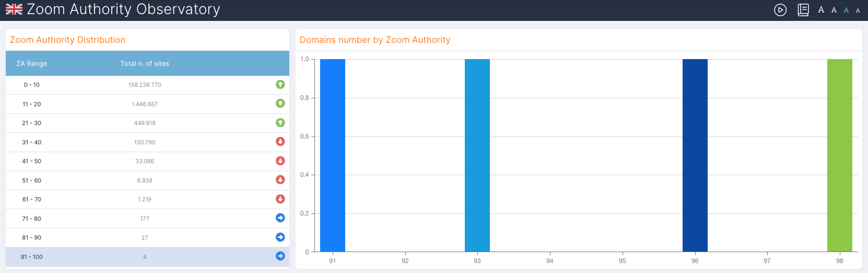This screenshot has width=868, height=273.
Task: Click green up arrow in 11 - 20 row
Action: point(280,104)
